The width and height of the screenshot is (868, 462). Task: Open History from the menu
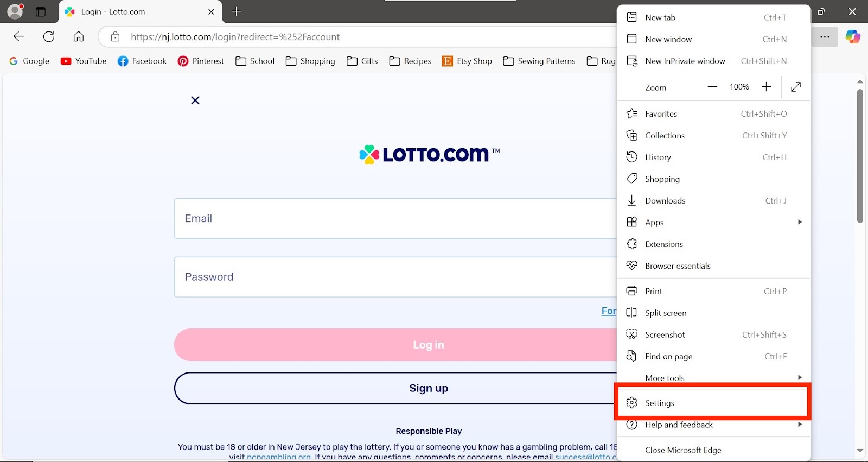click(x=714, y=157)
